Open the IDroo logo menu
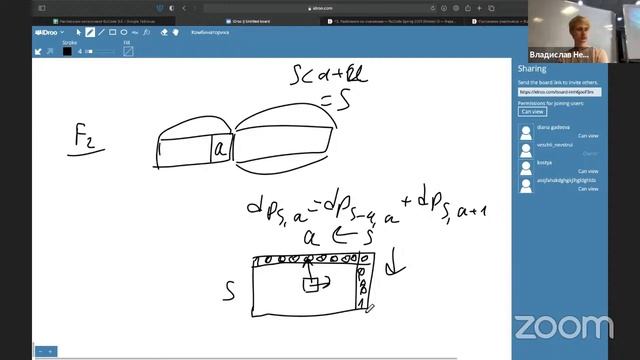 point(49,32)
